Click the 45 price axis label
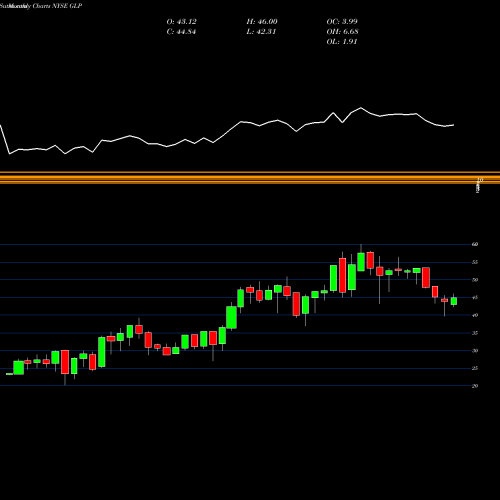 click(475, 298)
